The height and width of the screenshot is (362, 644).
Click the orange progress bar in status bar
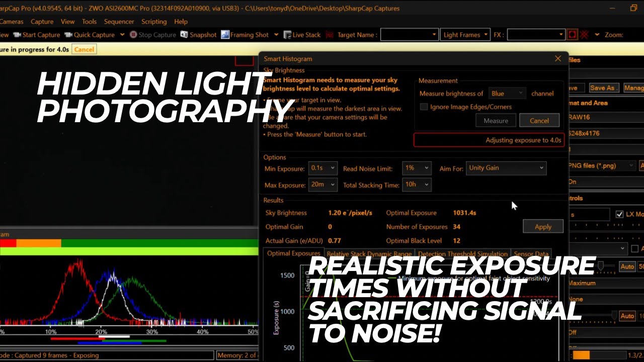point(581,355)
